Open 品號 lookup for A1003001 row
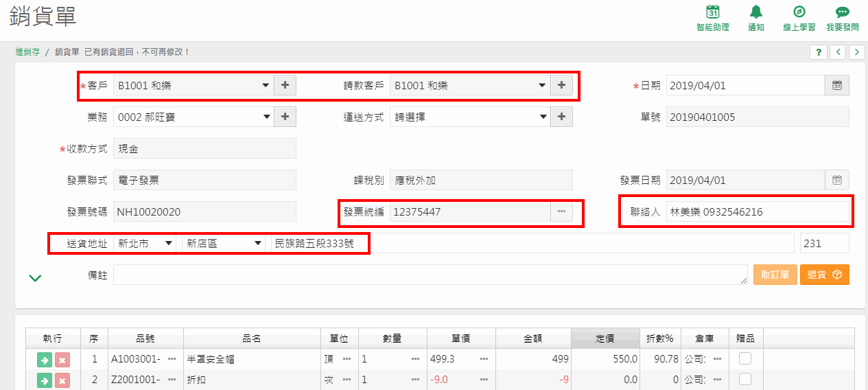 pyautogui.click(x=172, y=359)
